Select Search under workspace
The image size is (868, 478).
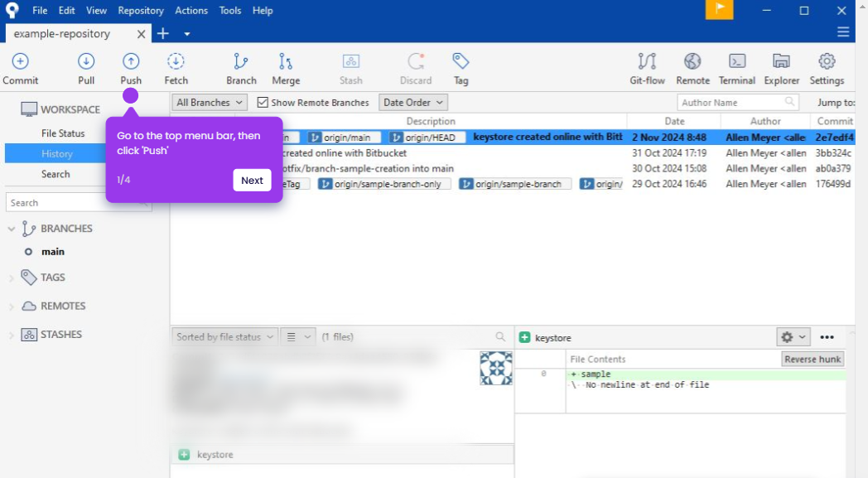coord(55,174)
